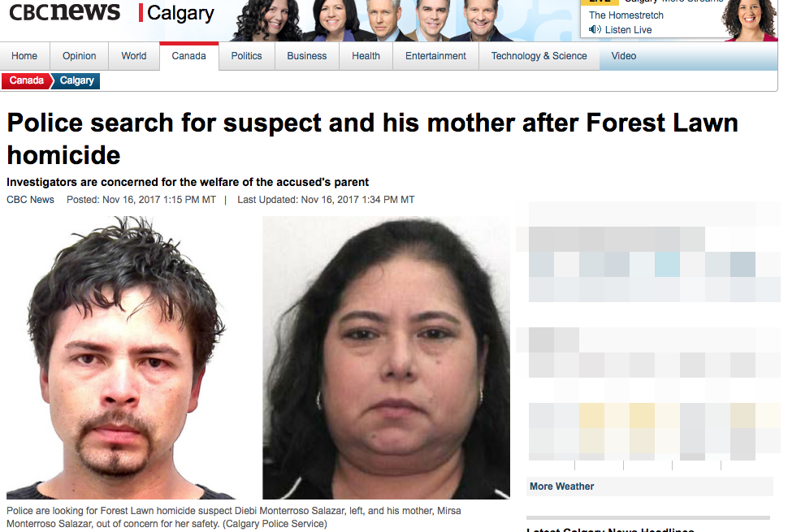The height and width of the screenshot is (532, 788).
Task: Click the red Canada breadcrumb
Action: coord(27,80)
